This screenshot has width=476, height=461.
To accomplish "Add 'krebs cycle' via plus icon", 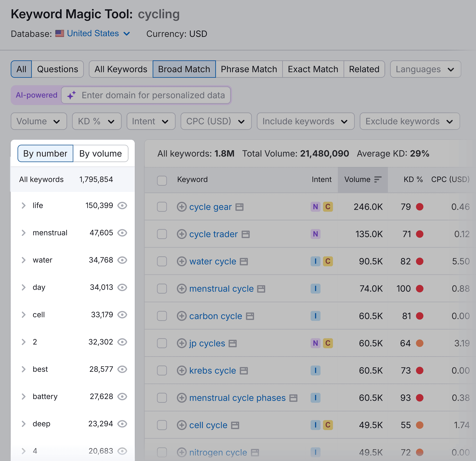I will click(x=182, y=370).
